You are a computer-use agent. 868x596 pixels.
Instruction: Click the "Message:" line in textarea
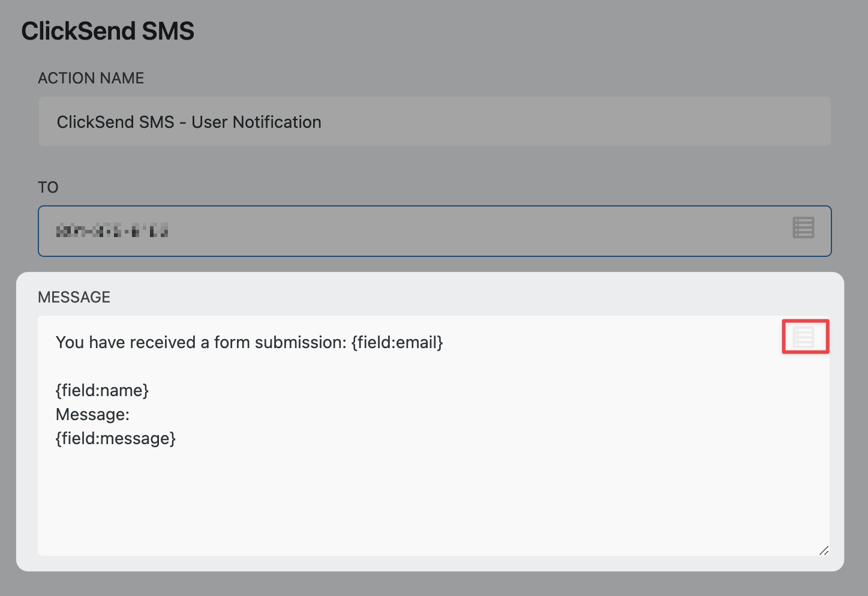[x=92, y=415]
